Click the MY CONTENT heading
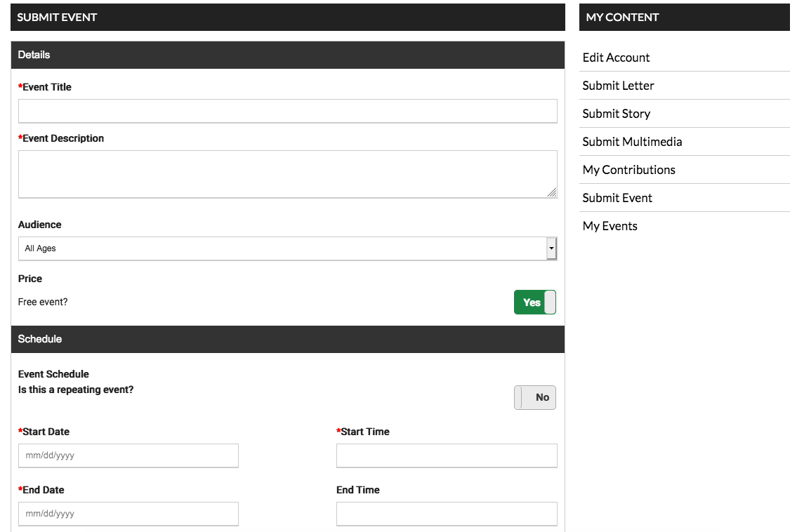Viewport: 797px width, 532px height. tap(622, 18)
